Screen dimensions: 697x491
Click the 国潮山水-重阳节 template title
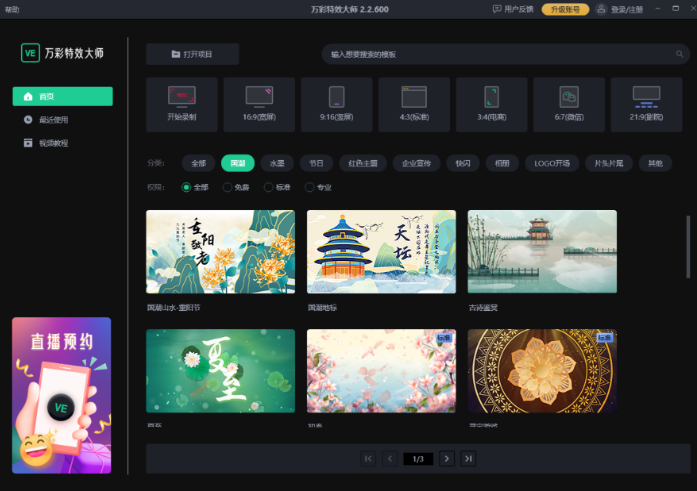[x=173, y=307]
